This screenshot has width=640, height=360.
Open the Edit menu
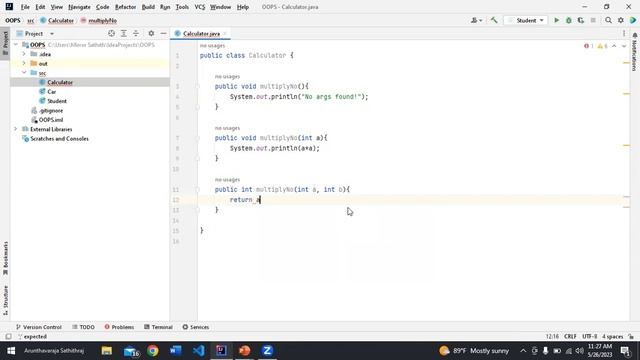pos(40,7)
